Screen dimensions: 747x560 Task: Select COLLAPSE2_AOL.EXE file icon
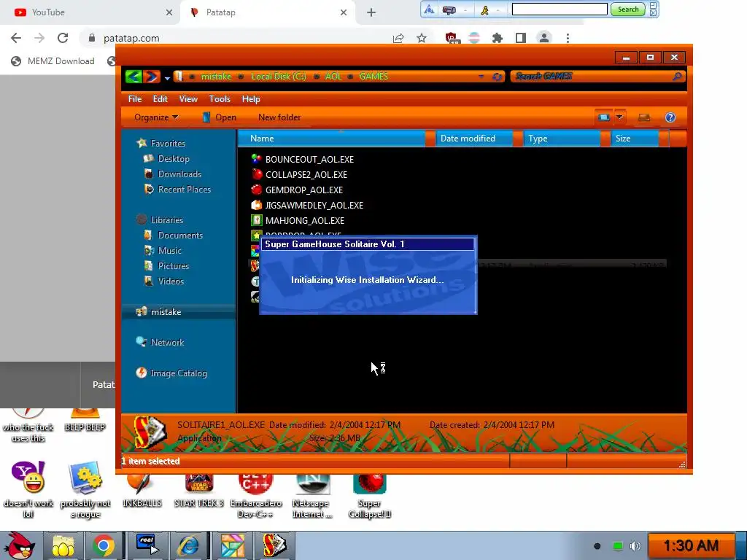pos(257,174)
